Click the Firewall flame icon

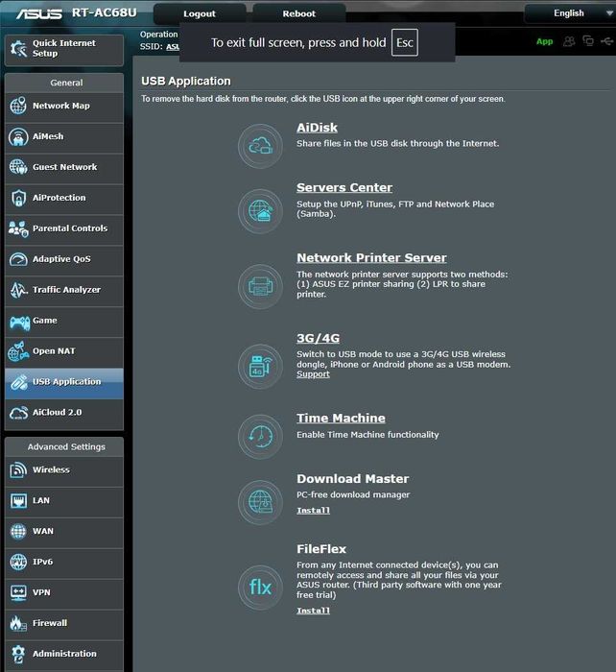click(x=18, y=623)
